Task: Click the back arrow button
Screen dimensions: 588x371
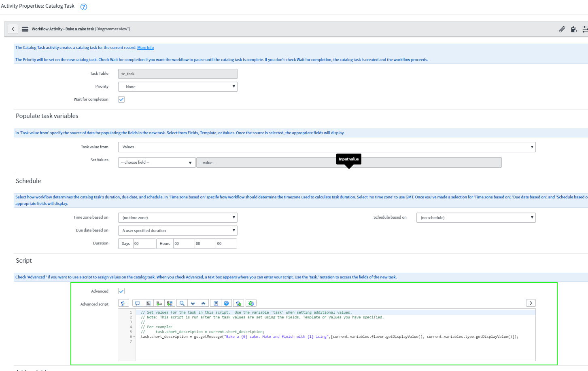Action: 13,29
